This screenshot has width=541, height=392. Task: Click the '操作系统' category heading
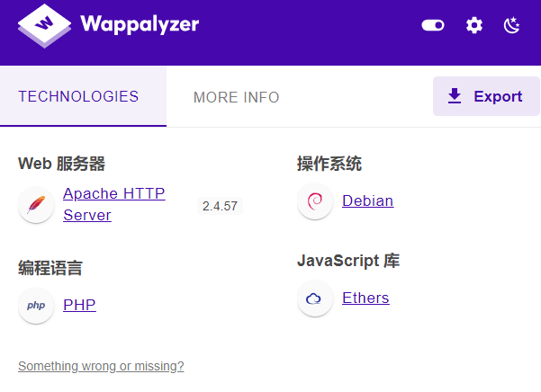[329, 164]
